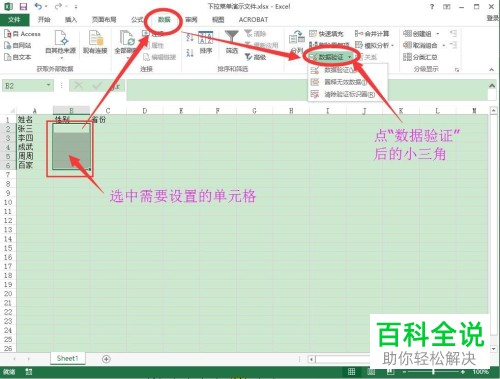Click the Redo arrow icon

(58, 6)
